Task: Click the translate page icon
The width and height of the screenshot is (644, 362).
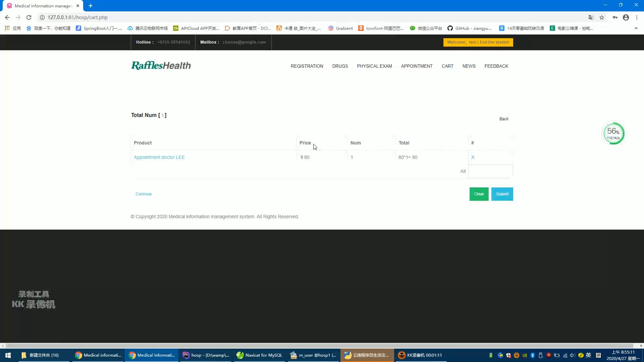Action: [591, 17]
